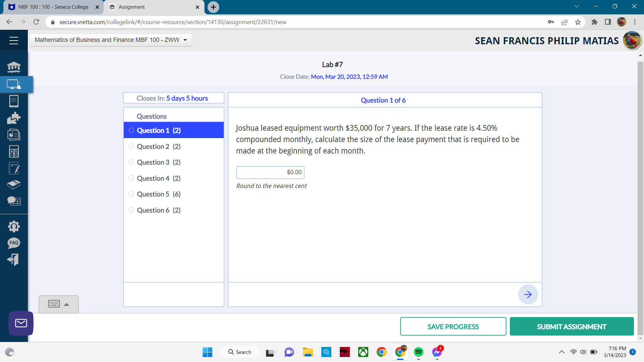
Task: Click the SUBMIT ASSIGNMENT button
Action: [572, 326]
